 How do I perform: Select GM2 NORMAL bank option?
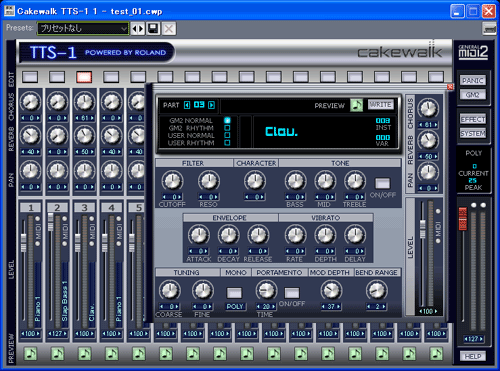point(227,120)
